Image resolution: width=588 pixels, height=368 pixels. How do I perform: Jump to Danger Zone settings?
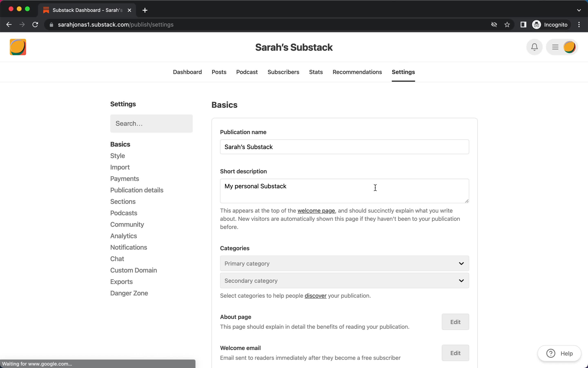129,293
